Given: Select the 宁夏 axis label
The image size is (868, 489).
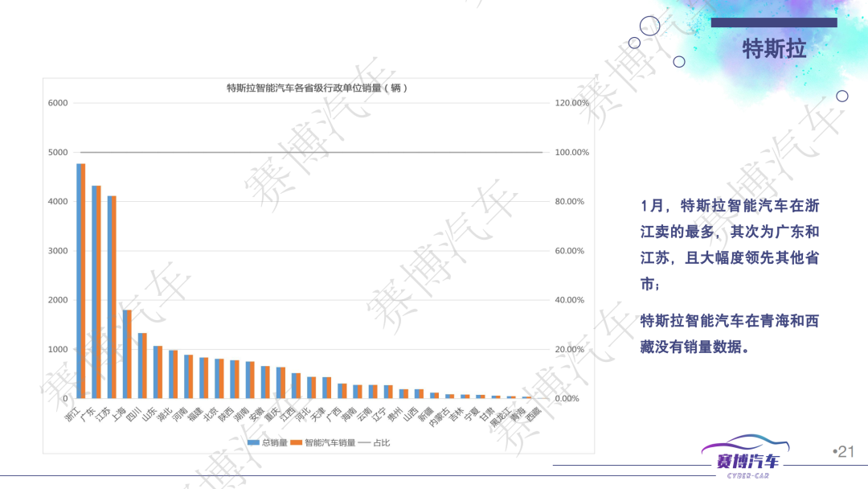Looking at the screenshot, I should (473, 414).
